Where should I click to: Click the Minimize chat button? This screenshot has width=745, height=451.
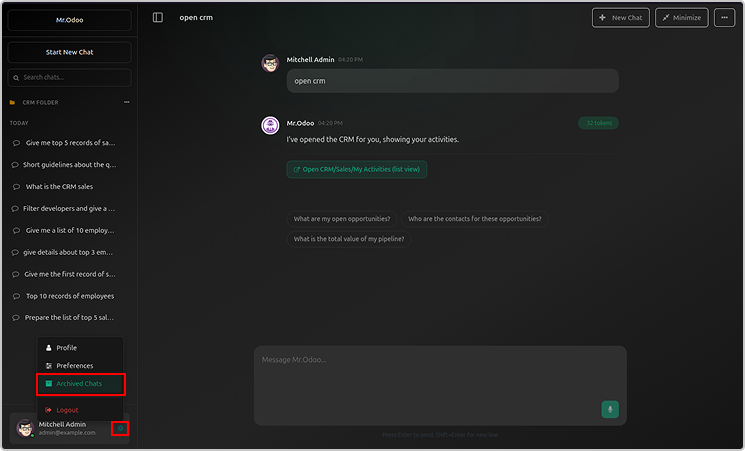tap(683, 18)
